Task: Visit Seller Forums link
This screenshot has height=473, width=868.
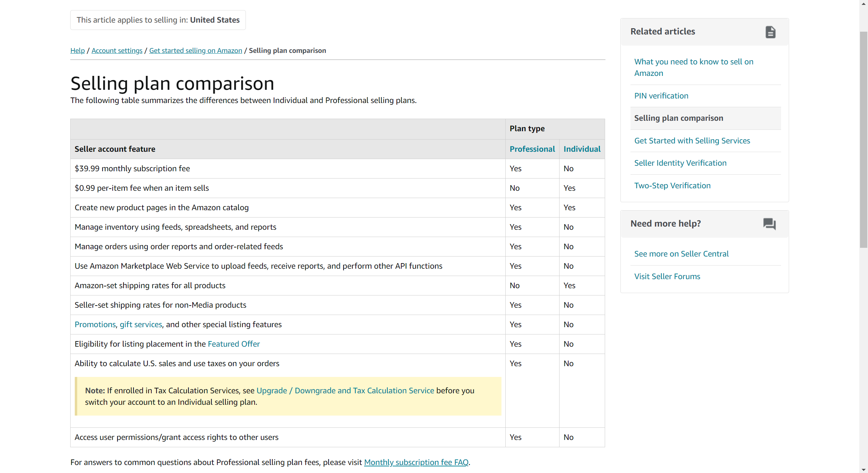Action: pos(667,276)
